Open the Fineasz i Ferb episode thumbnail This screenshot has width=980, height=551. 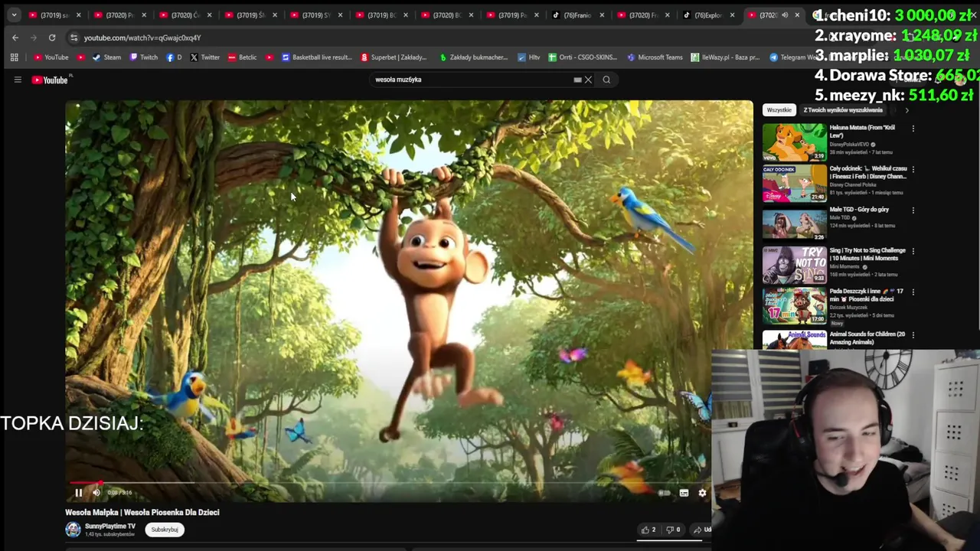[x=794, y=183]
